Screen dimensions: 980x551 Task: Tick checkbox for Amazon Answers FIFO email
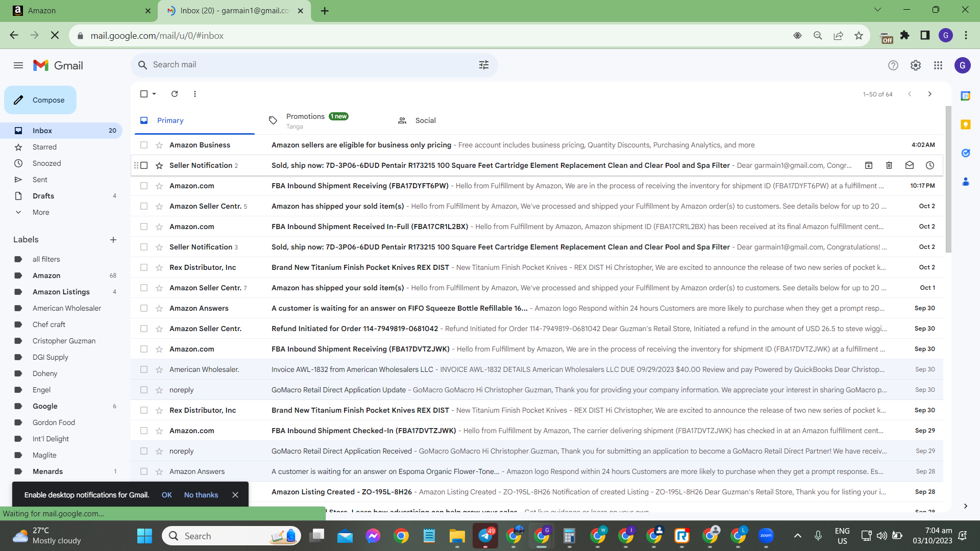[144, 308]
